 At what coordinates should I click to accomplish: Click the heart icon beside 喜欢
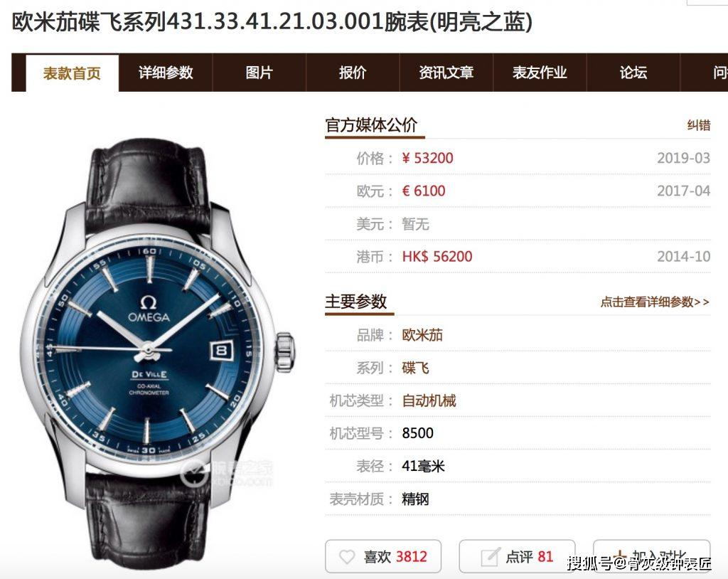347,556
